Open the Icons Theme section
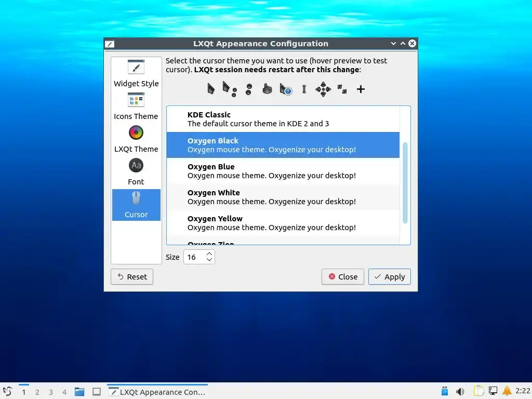 [x=136, y=106]
